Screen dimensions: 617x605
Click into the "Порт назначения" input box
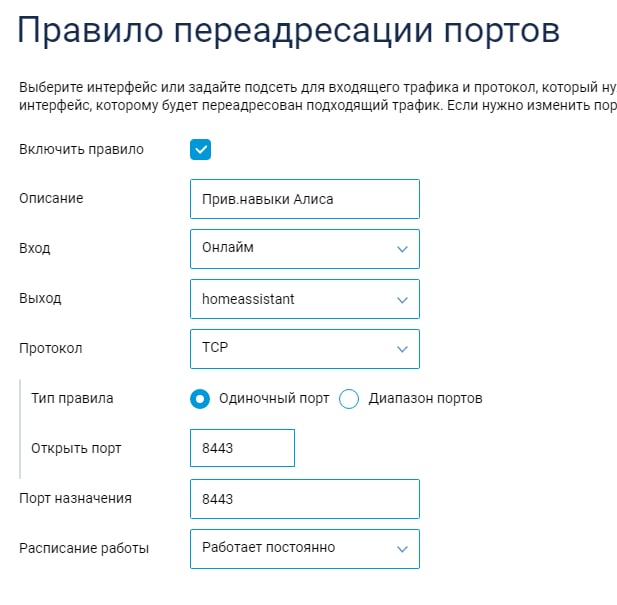pos(304,498)
